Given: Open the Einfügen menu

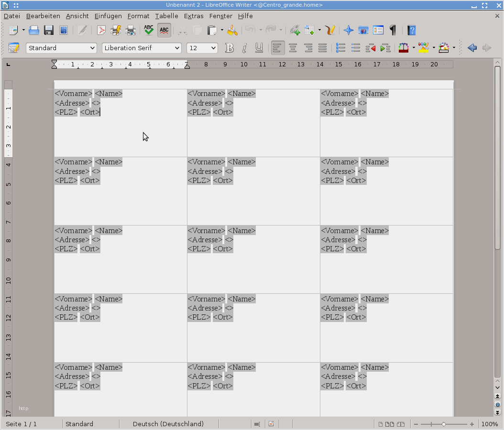Looking at the screenshot, I should [108, 16].
